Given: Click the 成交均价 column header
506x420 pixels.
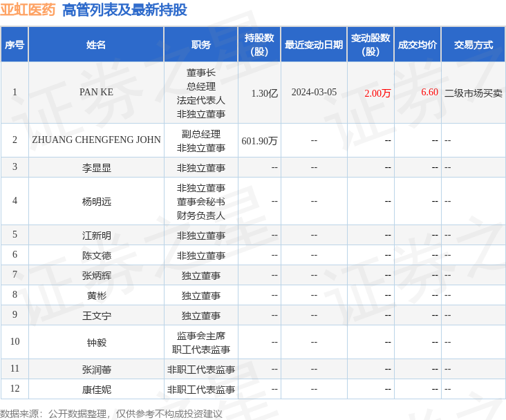Looking at the screenshot, I should point(418,44).
